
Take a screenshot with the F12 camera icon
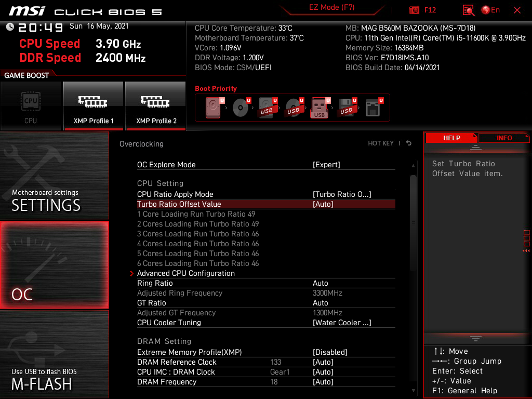pos(414,10)
